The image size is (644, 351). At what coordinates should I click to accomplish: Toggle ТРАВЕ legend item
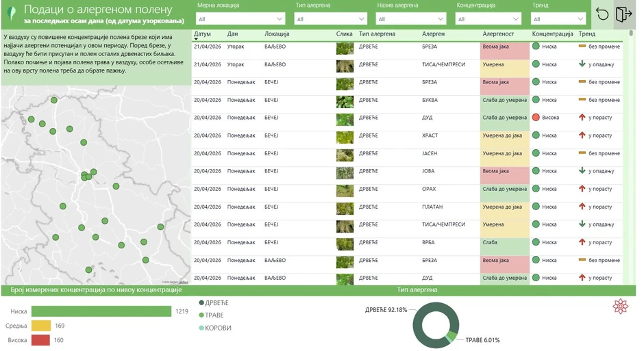click(211, 315)
